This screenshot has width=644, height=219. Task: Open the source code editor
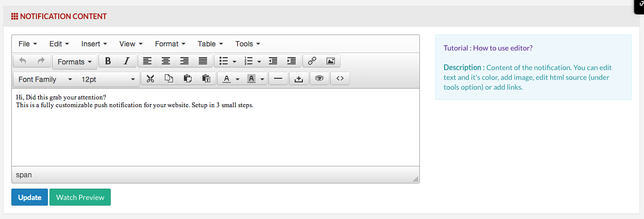[340, 79]
